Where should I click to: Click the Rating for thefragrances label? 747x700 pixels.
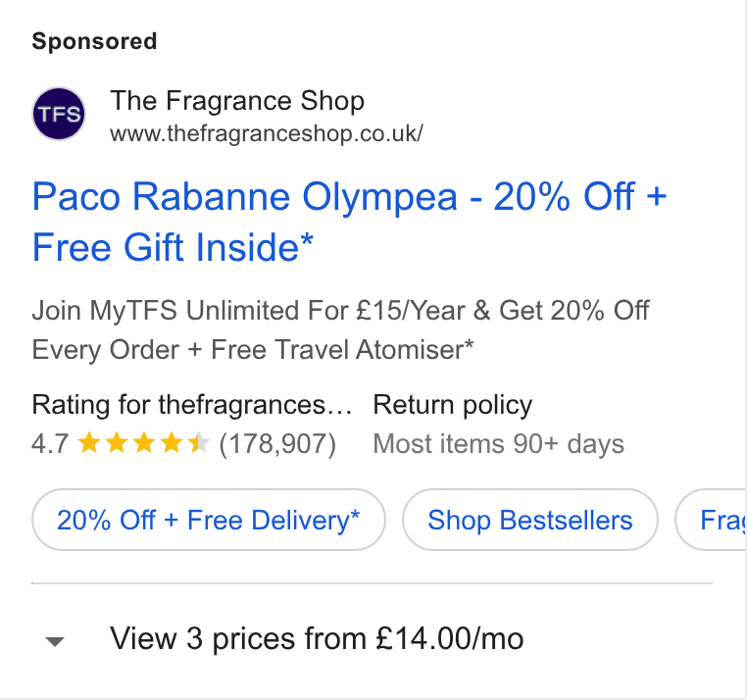(x=191, y=406)
